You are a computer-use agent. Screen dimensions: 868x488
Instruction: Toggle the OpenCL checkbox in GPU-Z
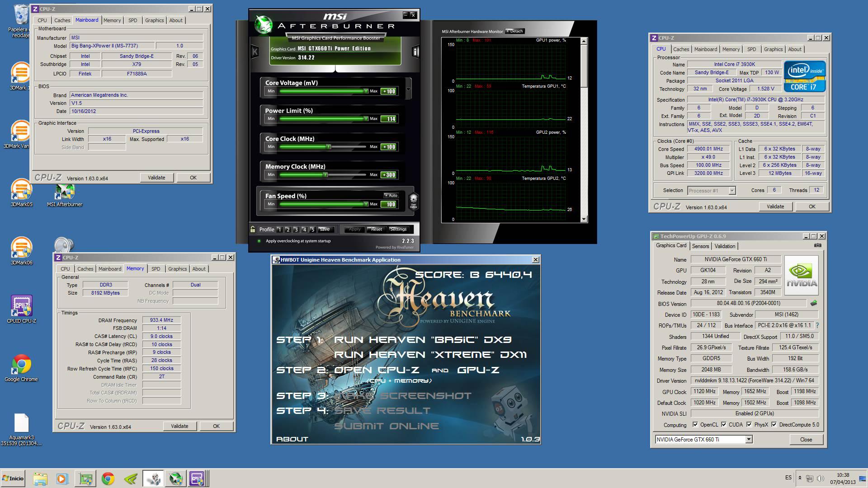(695, 424)
